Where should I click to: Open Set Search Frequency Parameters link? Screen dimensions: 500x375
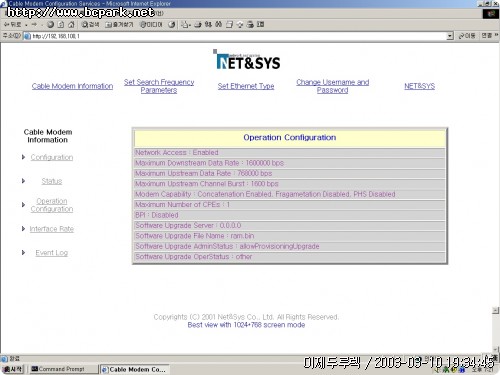[x=159, y=86]
